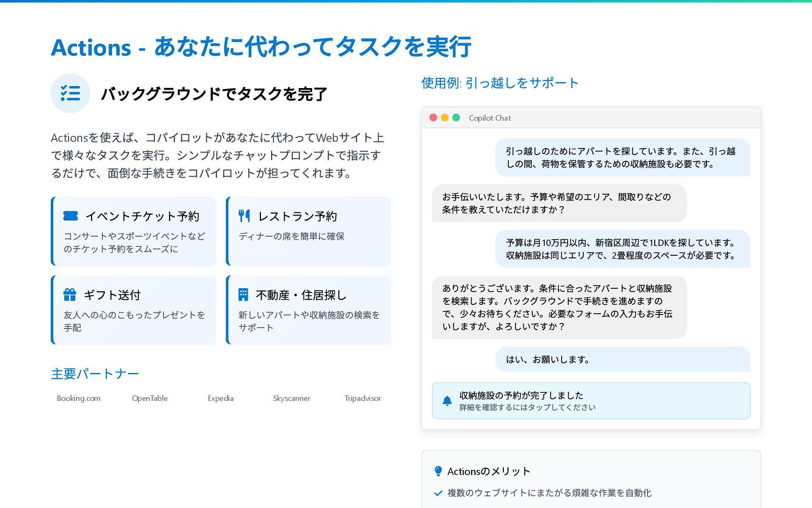This screenshot has width=812, height=508.
Task: Click the description 友人への心のこもったプレゼントを手配
Action: coord(134,321)
